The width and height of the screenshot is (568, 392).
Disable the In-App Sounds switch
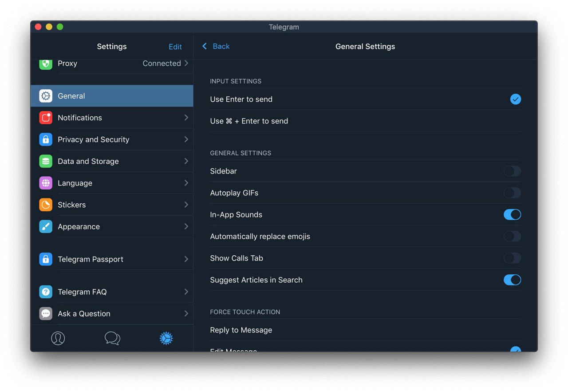click(512, 214)
